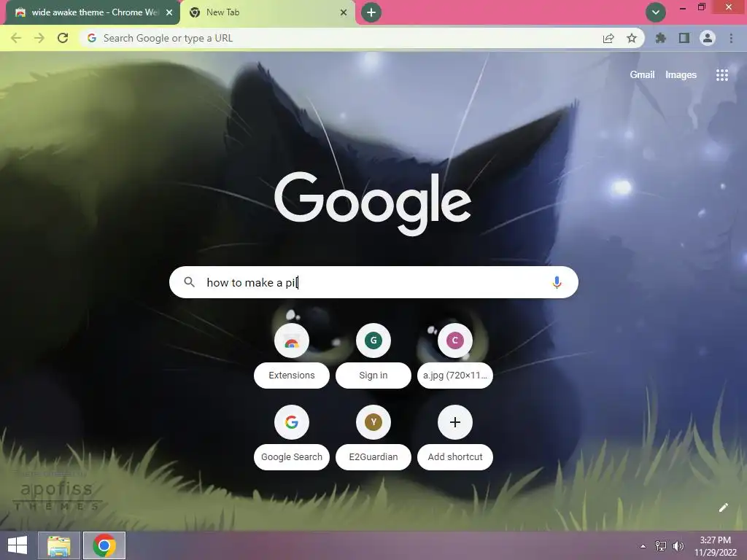Click the Google Search shortcut label
This screenshot has height=560, width=747.
292,456
